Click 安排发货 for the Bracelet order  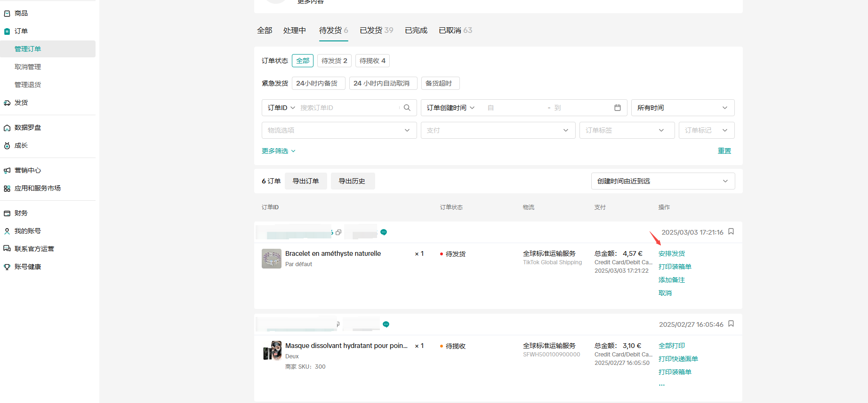pos(672,253)
